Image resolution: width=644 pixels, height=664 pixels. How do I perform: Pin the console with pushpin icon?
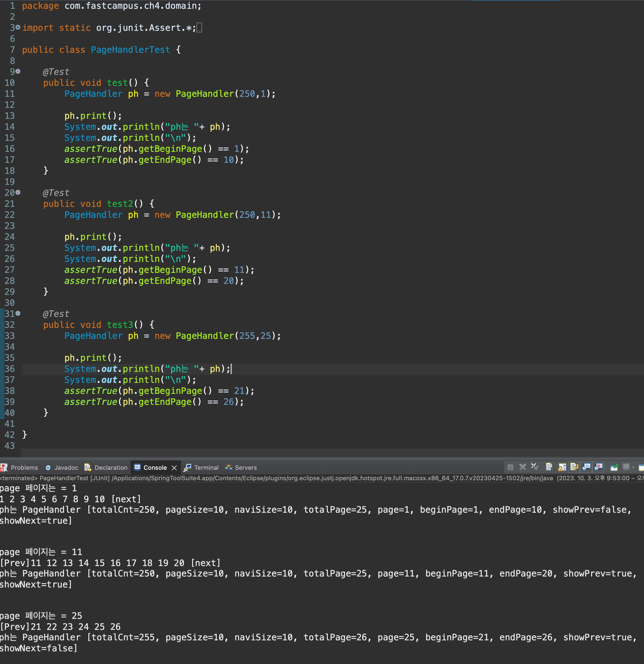click(x=614, y=467)
